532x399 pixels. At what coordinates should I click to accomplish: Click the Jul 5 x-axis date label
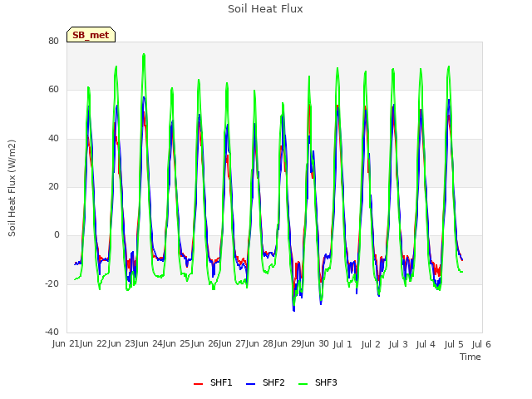454,344
